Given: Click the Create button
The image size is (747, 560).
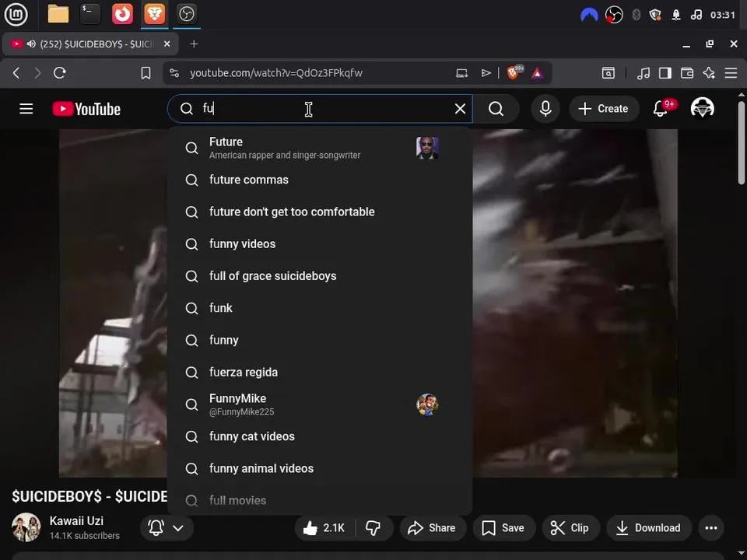Looking at the screenshot, I should (x=604, y=109).
